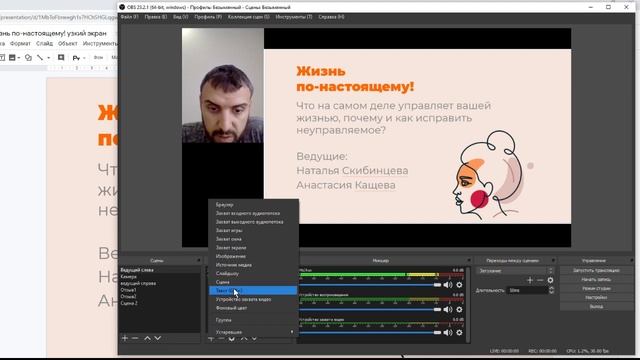Image resolution: width=640 pixels, height=360 pixels.
Task: Remove the selected scene with the minus icon
Action: [x=135, y=338]
